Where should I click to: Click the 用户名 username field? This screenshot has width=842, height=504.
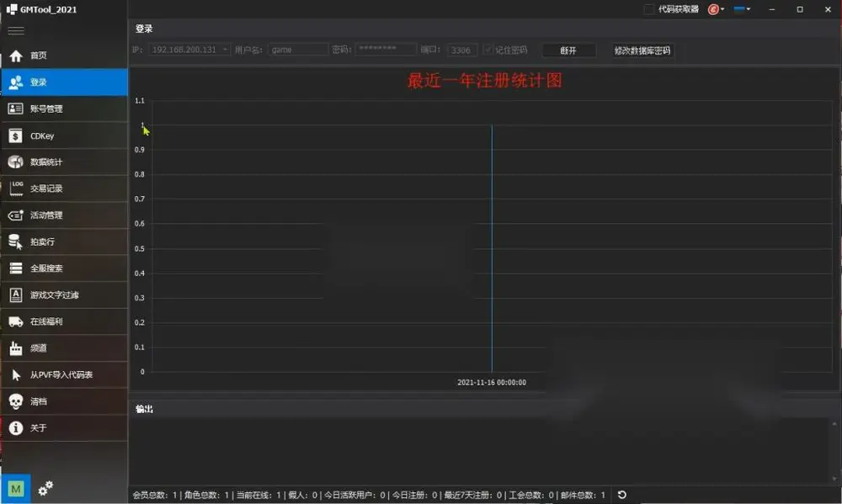click(x=297, y=50)
